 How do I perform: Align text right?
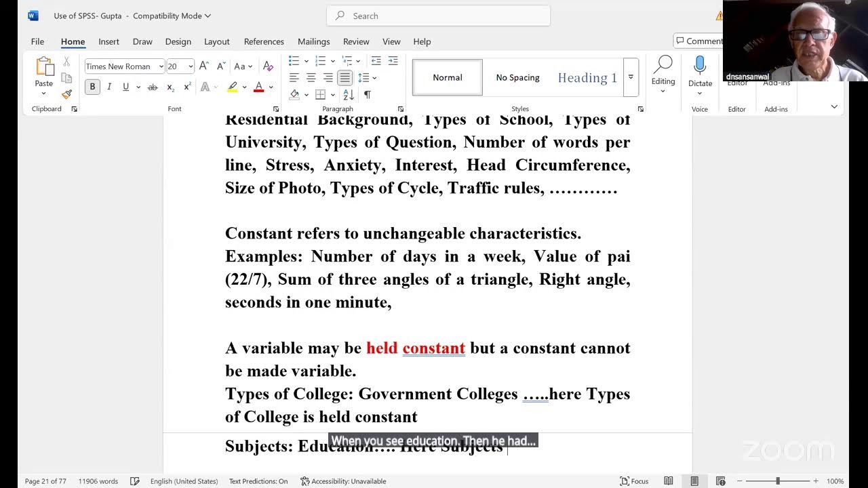328,78
